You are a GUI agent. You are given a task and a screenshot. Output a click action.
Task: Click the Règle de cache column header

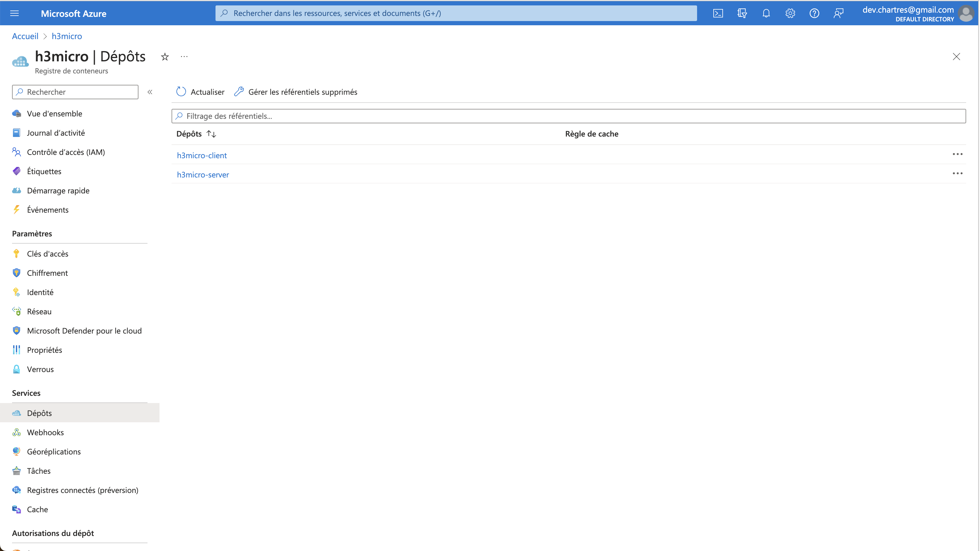click(591, 134)
